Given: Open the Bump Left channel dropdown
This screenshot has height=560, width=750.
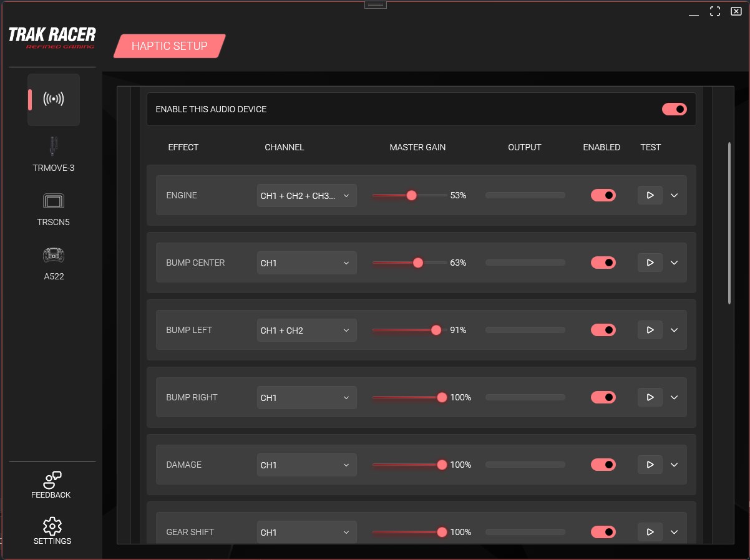Looking at the screenshot, I should coord(307,330).
